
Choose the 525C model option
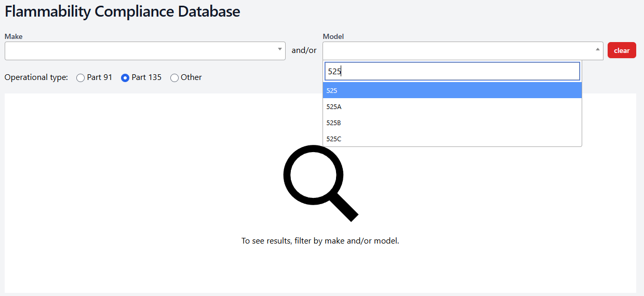point(452,139)
